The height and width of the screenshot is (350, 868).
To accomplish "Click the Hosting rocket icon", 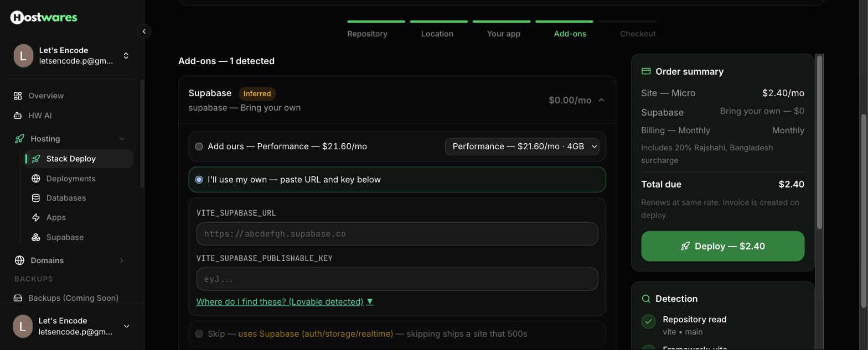I will click(x=19, y=139).
